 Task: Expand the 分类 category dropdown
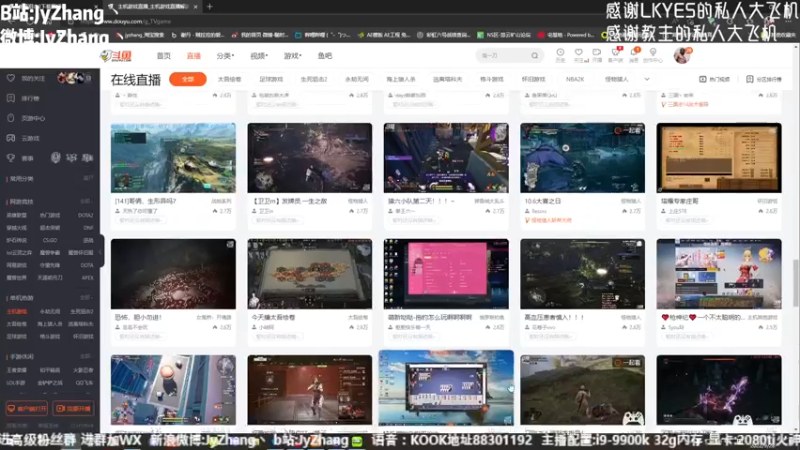pos(225,56)
